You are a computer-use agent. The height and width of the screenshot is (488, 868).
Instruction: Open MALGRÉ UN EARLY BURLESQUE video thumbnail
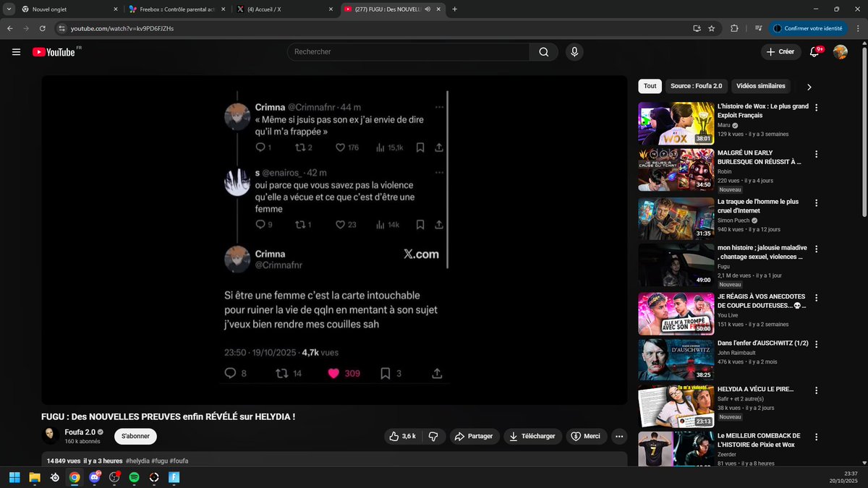click(676, 169)
